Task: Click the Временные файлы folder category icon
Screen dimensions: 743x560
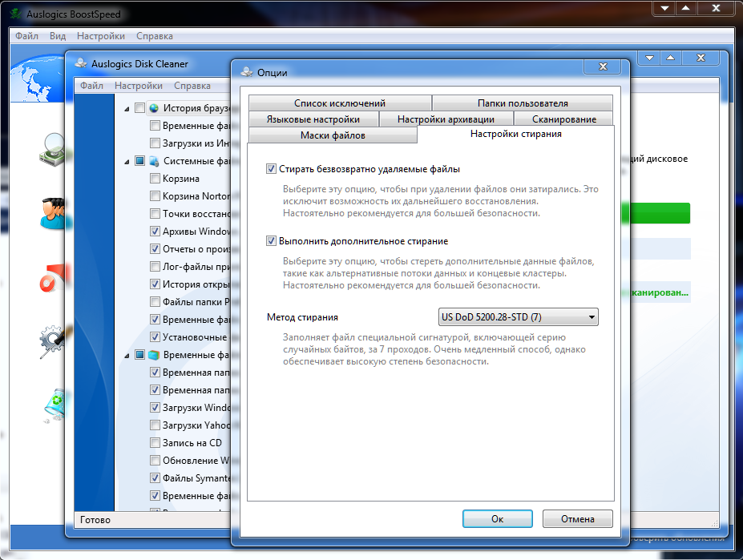Action: 154,355
